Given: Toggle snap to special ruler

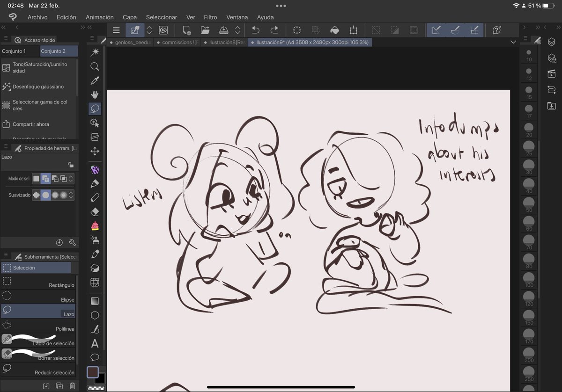Looking at the screenshot, I should point(455,30).
